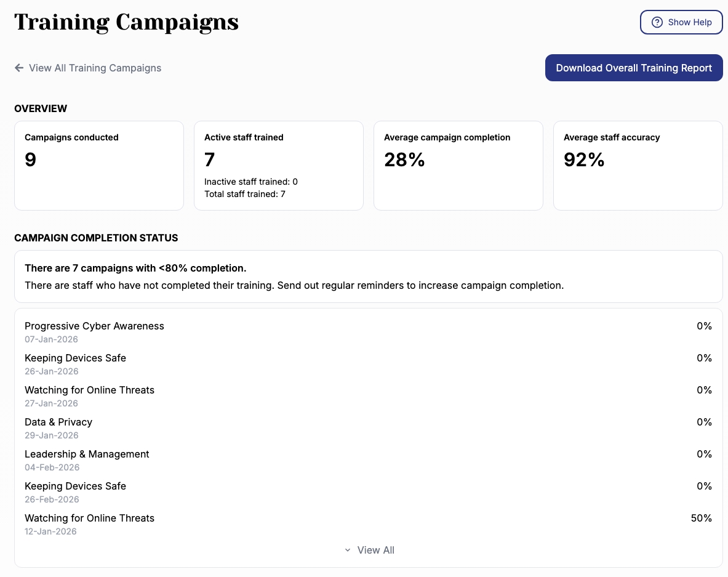Select the Average staff accuracy card
Screen dimensions: 728x577
[638, 166]
